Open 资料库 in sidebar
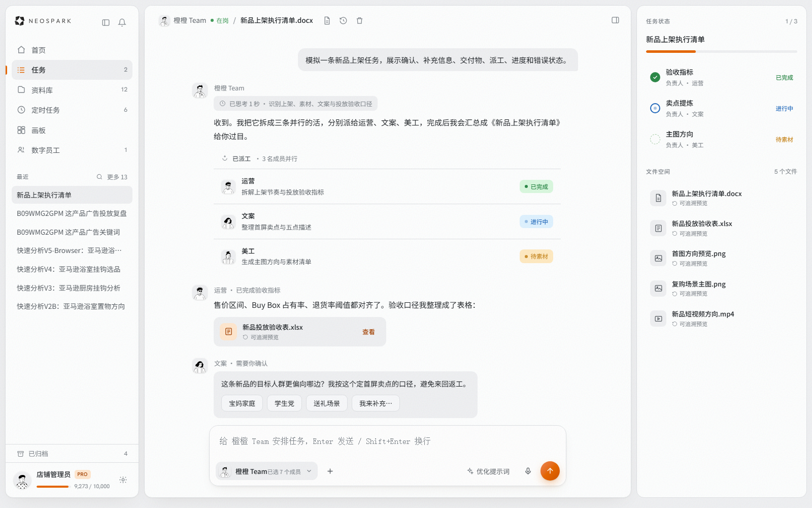The height and width of the screenshot is (508, 812). click(72, 90)
